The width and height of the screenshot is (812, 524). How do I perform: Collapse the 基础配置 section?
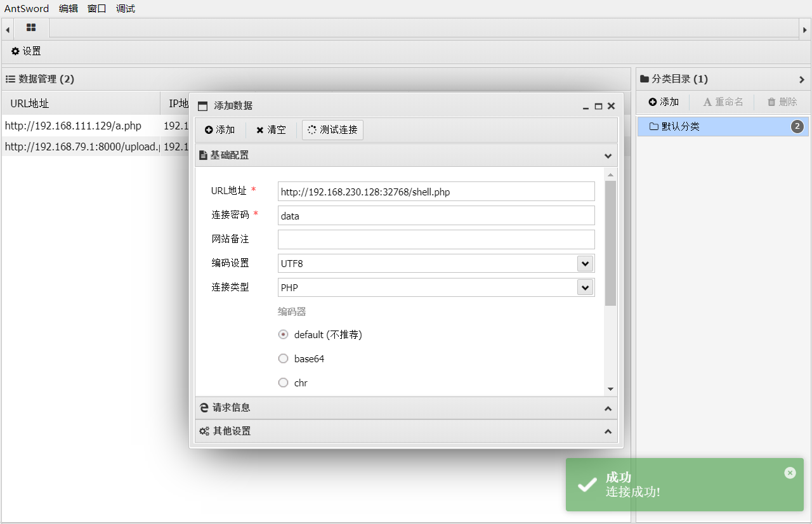click(x=608, y=155)
